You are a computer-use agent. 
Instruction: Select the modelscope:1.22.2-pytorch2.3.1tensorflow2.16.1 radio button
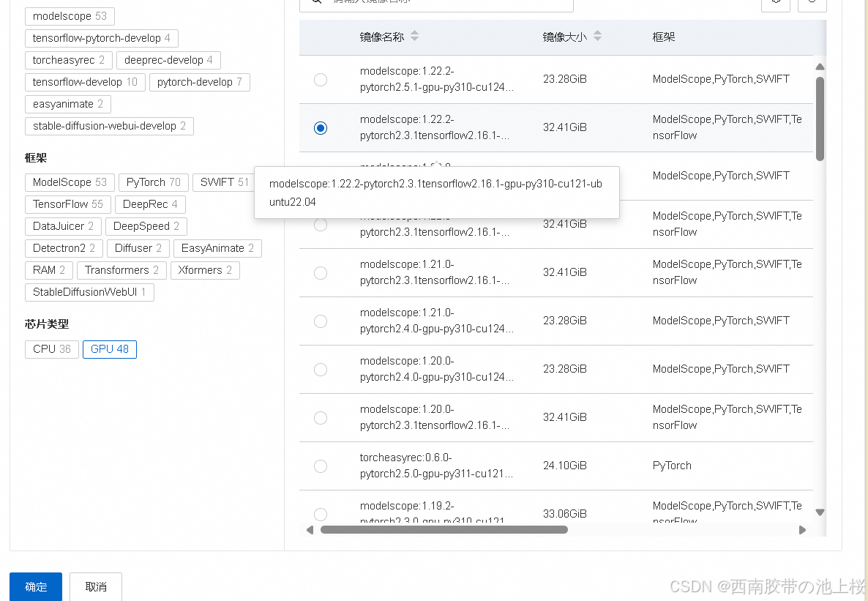(x=321, y=128)
